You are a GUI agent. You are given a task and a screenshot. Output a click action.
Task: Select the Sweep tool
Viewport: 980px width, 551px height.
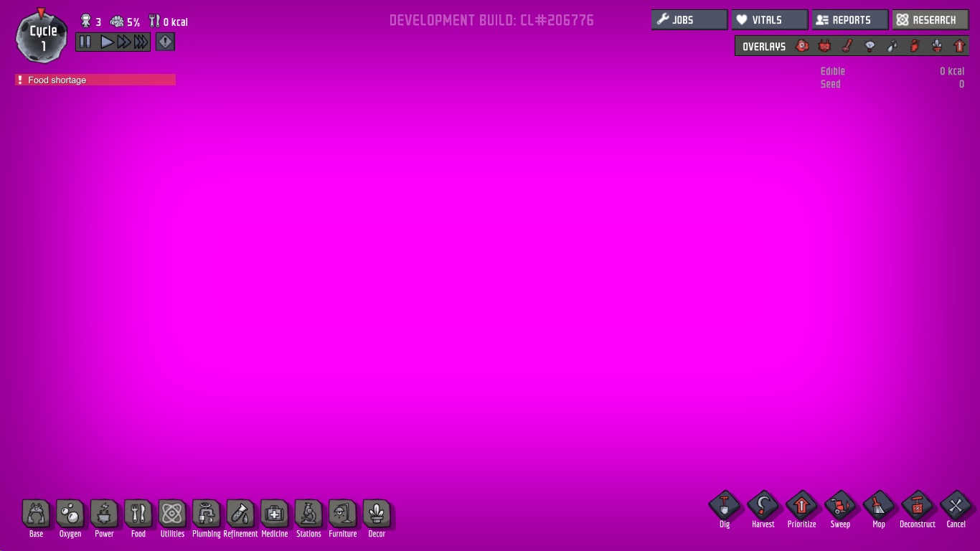click(x=840, y=506)
